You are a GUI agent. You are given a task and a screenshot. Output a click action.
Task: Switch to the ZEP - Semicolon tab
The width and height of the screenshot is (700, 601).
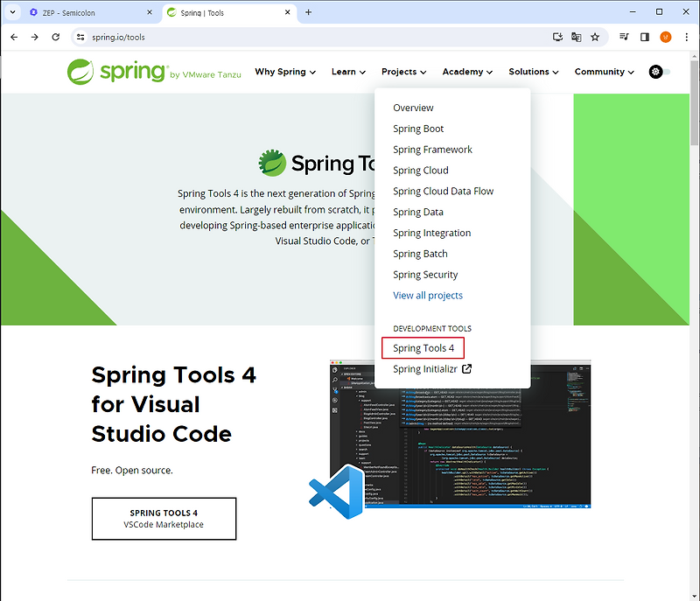89,12
